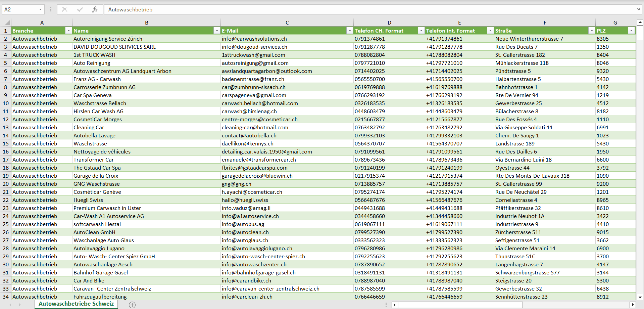The height and width of the screenshot is (309, 644).
Task: Select the Autowaschbetriebe Schweiz sheet tab
Action: [x=76, y=304]
